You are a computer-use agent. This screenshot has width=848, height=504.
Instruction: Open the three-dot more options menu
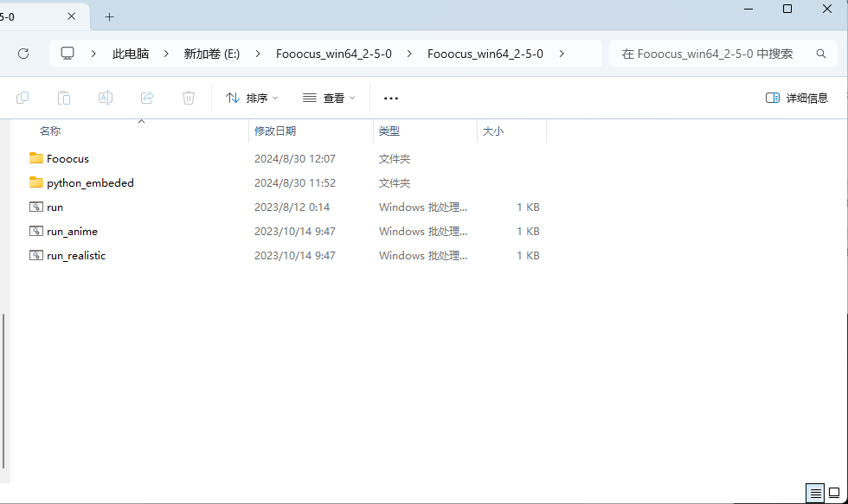pos(391,99)
